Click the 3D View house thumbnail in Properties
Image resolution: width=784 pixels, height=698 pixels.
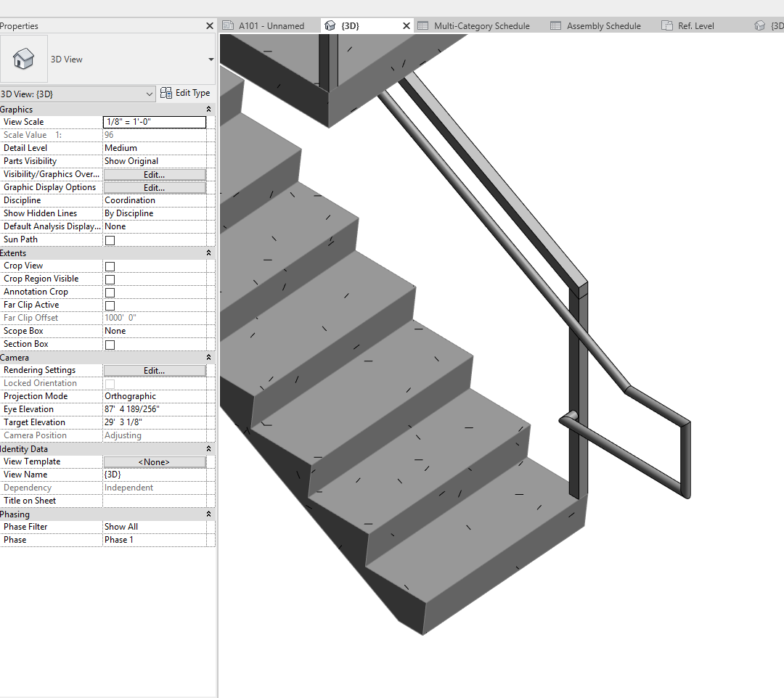[x=23, y=59]
